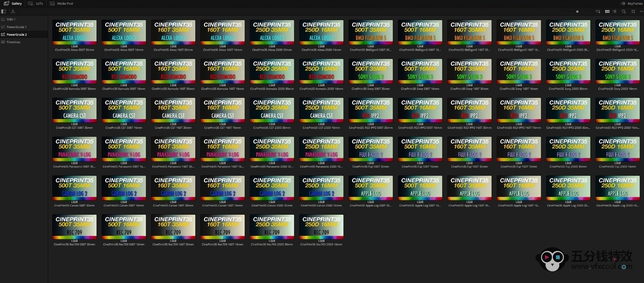
Task: Select Canon Log 2 250D 16mm still
Action: point(321,188)
